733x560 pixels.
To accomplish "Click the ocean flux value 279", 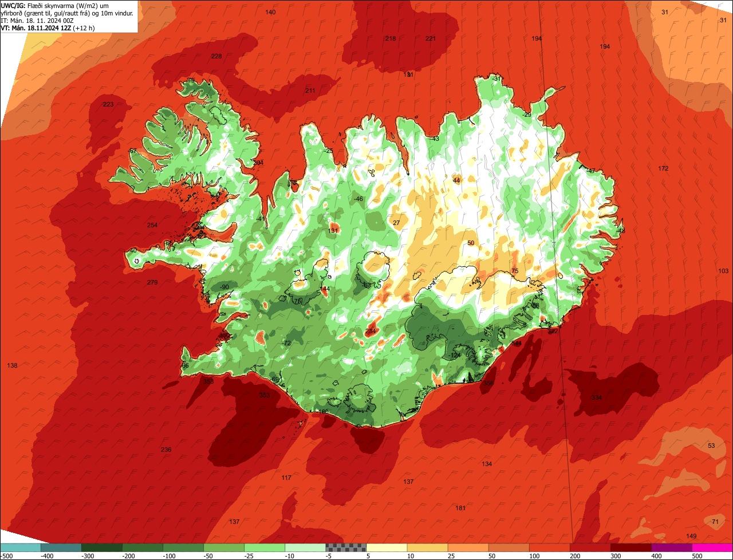I will pos(152,282).
